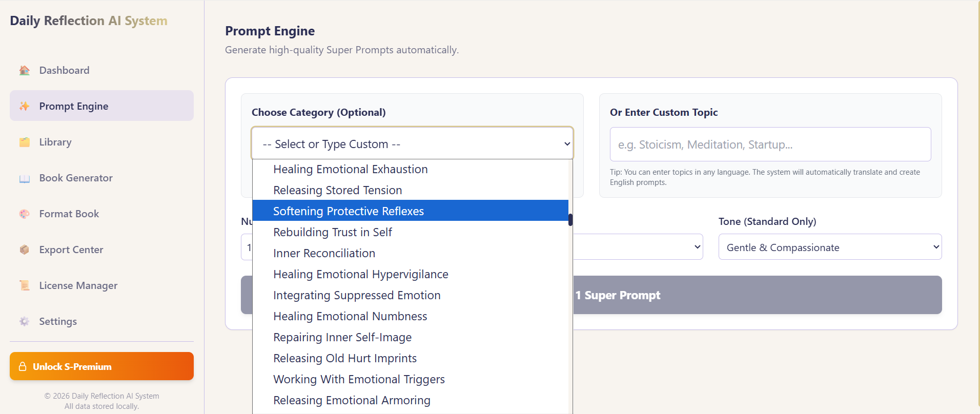
Task: Choose Softening Protective Reflexes from the list
Action: (x=349, y=211)
